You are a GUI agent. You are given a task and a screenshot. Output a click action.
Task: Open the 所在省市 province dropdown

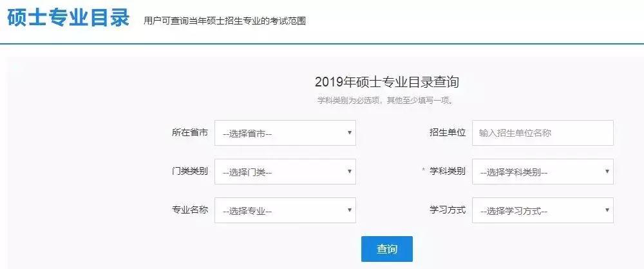click(x=285, y=134)
